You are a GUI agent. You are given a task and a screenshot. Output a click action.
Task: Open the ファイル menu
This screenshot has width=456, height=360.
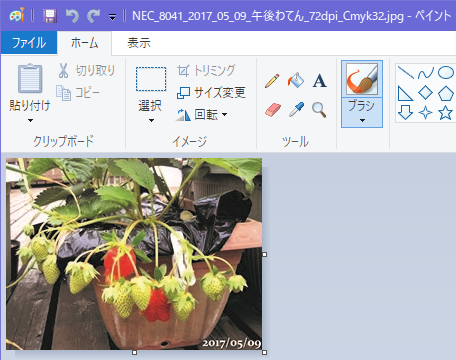tap(29, 43)
